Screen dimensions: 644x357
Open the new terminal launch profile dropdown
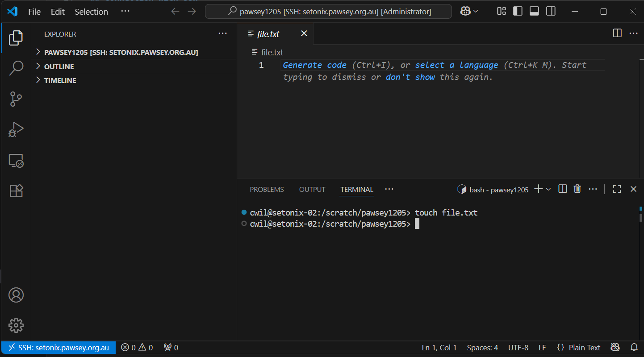coord(548,189)
